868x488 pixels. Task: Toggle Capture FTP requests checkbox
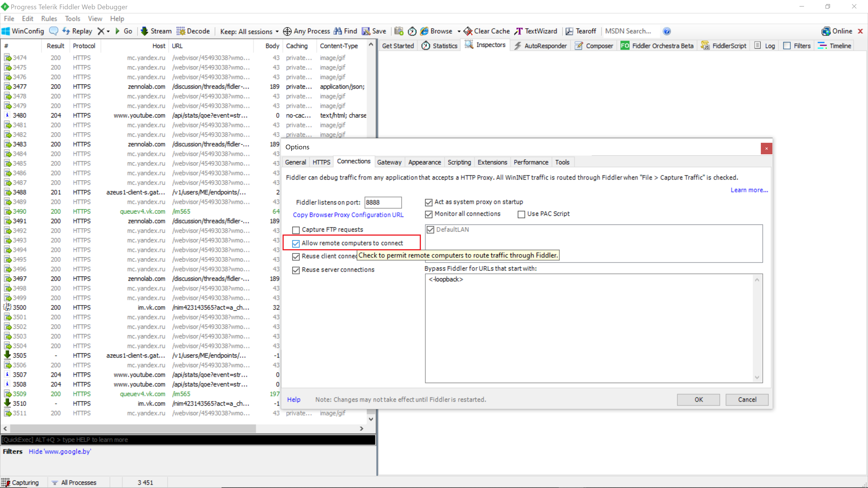point(296,230)
